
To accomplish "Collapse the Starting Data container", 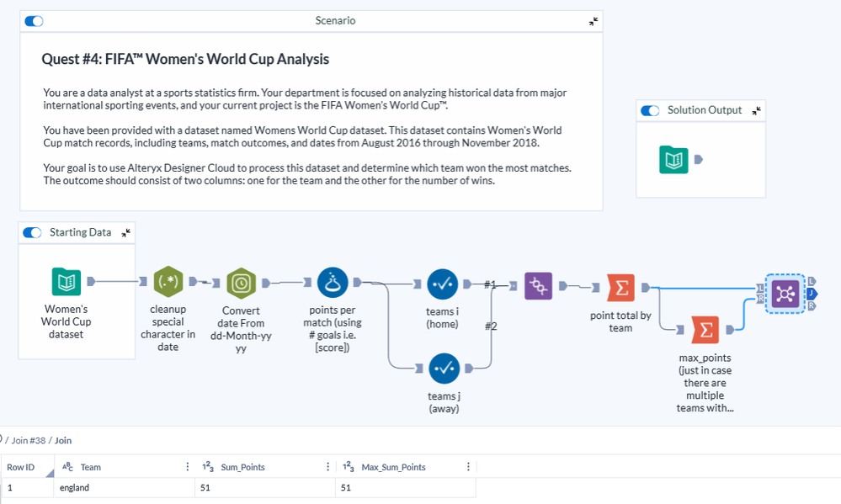I will (x=125, y=233).
